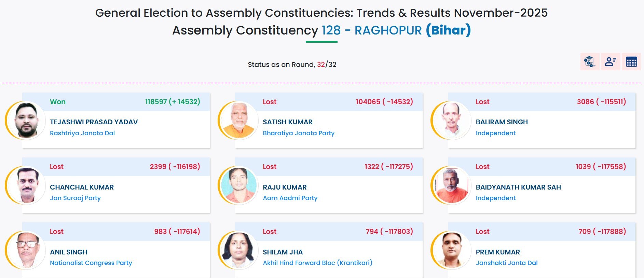Select the Jan Suraaj Party label

[75, 198]
